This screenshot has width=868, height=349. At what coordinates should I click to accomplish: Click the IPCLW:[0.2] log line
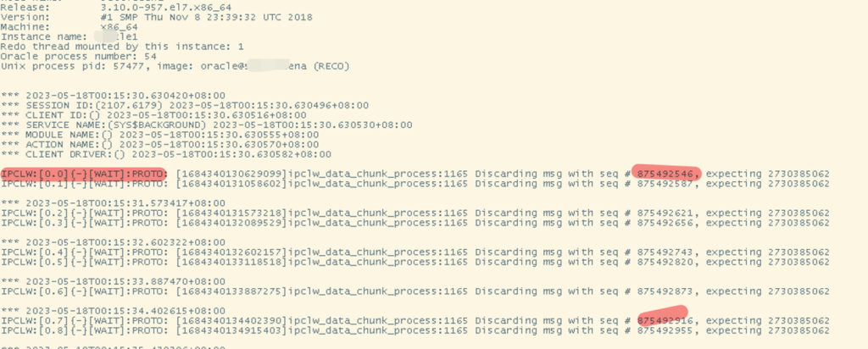point(415,213)
